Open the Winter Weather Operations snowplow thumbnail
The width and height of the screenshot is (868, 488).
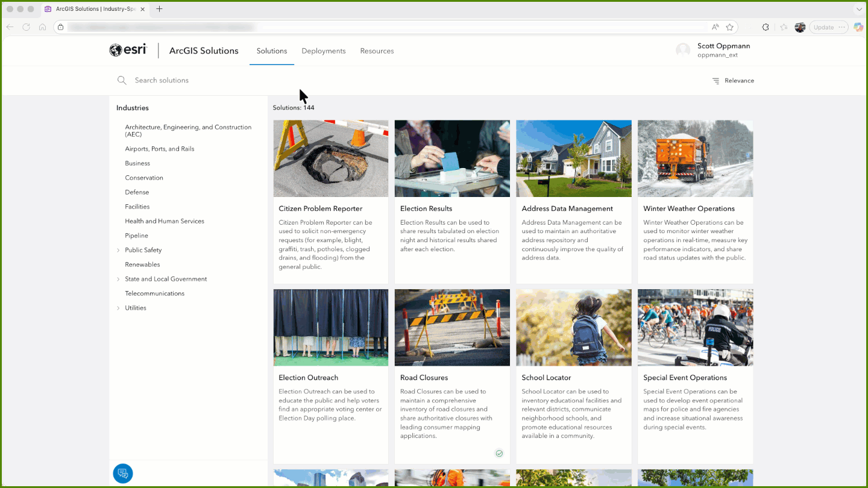tap(696, 158)
